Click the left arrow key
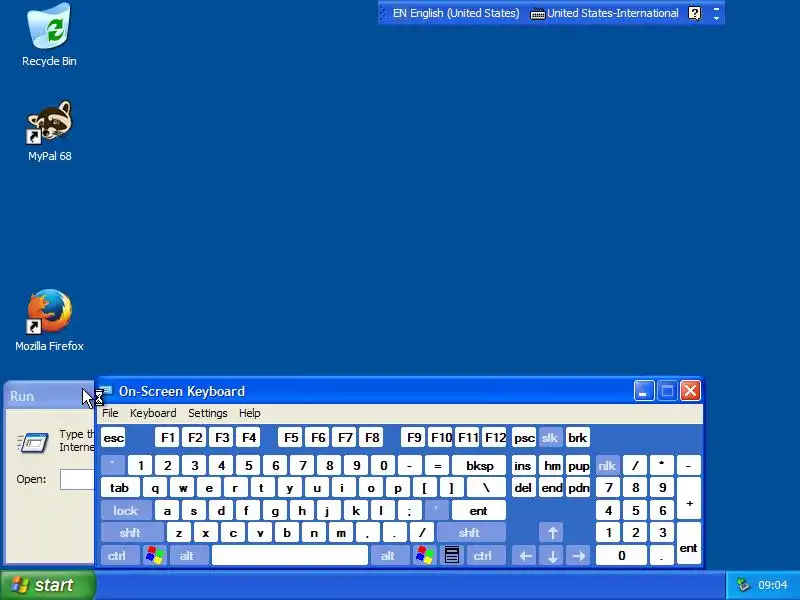The width and height of the screenshot is (800, 600). pyautogui.click(x=526, y=555)
